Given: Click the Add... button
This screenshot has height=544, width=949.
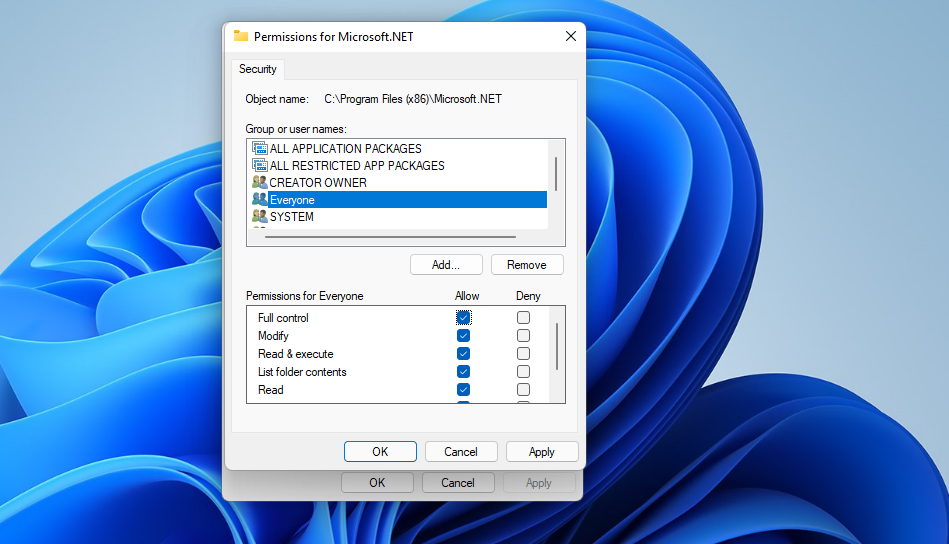Looking at the screenshot, I should point(446,264).
